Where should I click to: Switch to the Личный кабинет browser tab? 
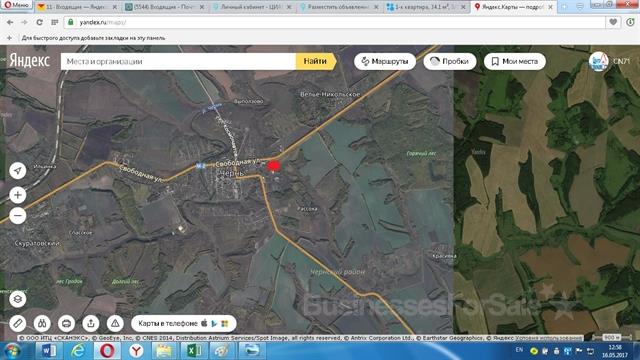point(252,7)
